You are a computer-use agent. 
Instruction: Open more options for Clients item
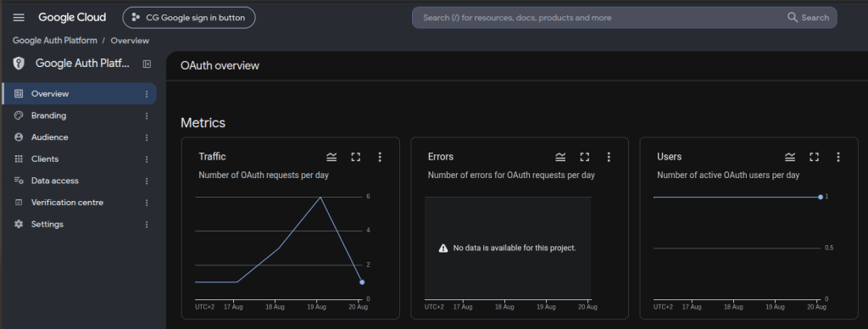point(147,159)
